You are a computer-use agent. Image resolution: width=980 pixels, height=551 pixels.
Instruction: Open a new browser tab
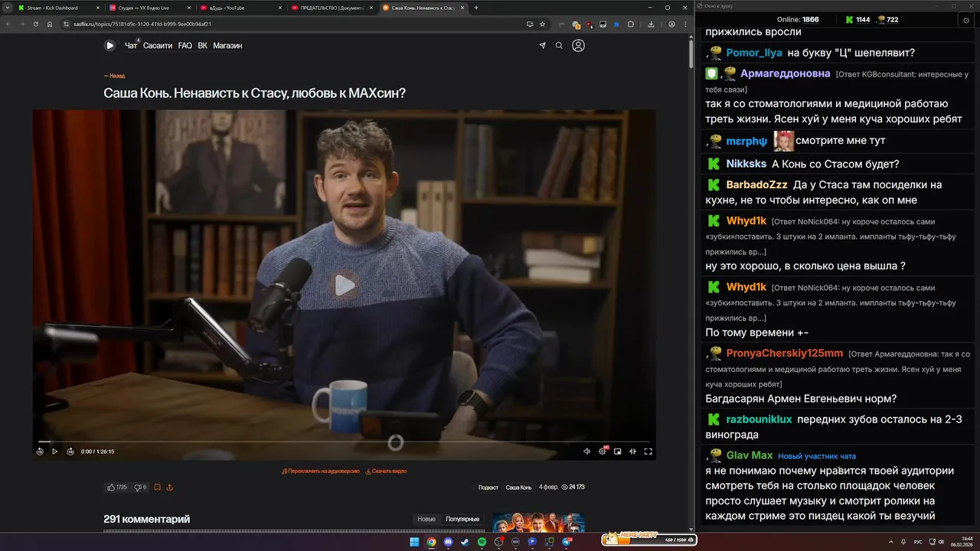pos(476,8)
